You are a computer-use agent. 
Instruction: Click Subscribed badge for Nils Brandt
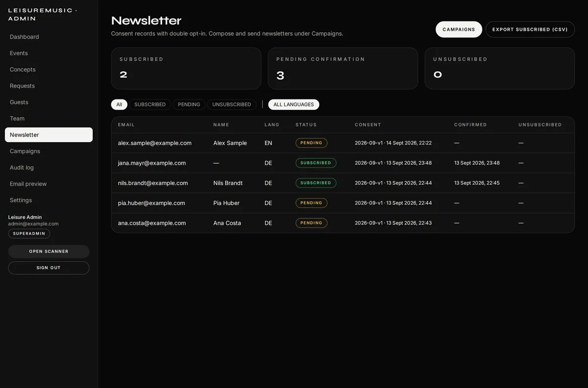(316, 183)
